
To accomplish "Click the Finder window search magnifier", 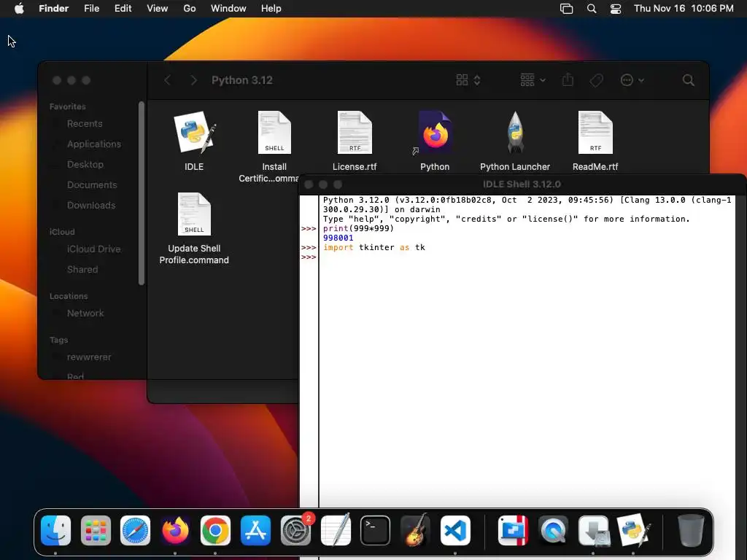I will 688,80.
